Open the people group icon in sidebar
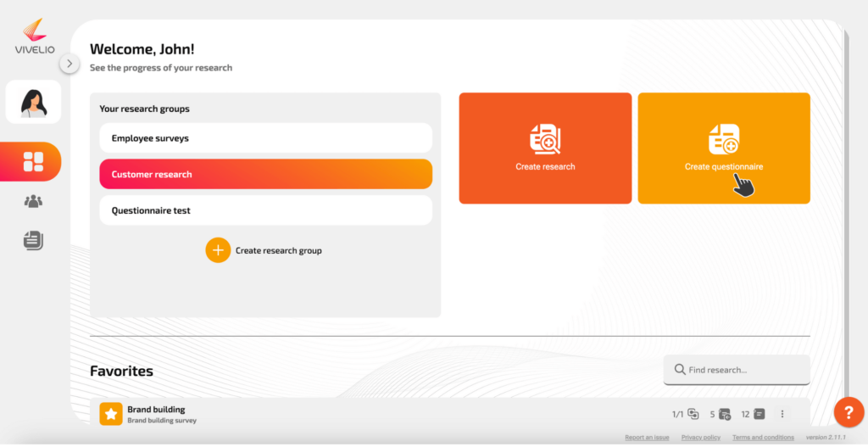Screen dimensions: 868x447 [33, 201]
